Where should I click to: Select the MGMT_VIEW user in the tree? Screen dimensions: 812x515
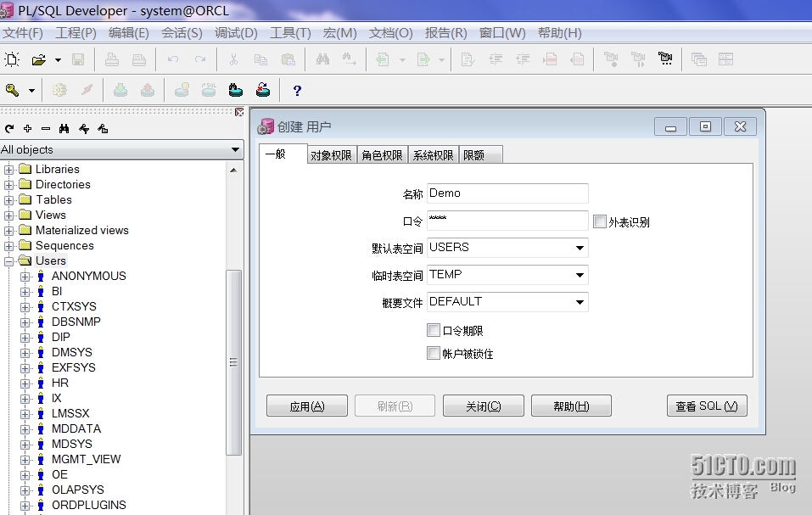(x=86, y=460)
